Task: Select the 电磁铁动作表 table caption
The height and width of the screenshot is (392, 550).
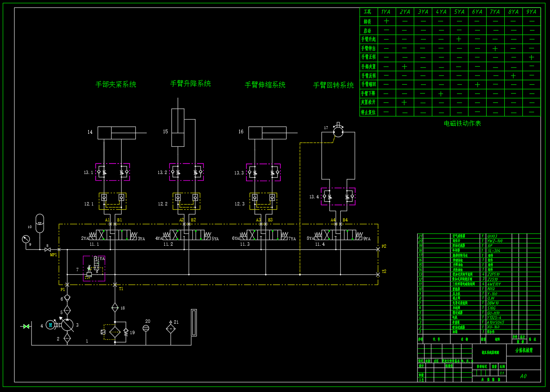Action: (x=462, y=123)
